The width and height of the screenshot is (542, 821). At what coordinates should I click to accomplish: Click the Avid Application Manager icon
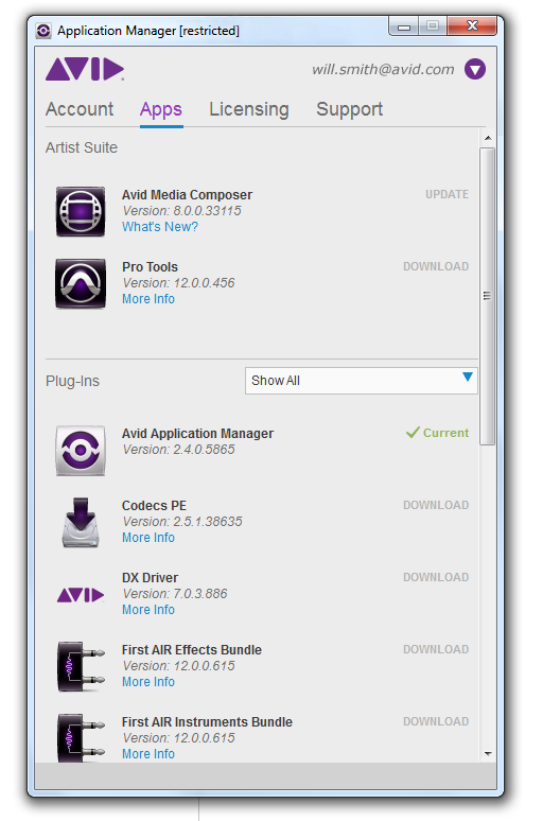[x=81, y=450]
